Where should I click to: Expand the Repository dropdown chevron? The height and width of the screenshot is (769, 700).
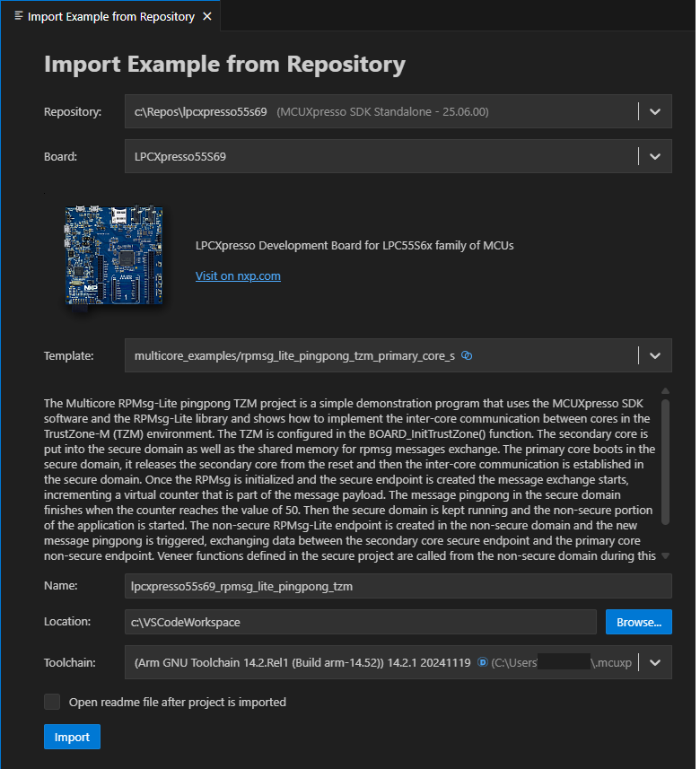click(655, 112)
